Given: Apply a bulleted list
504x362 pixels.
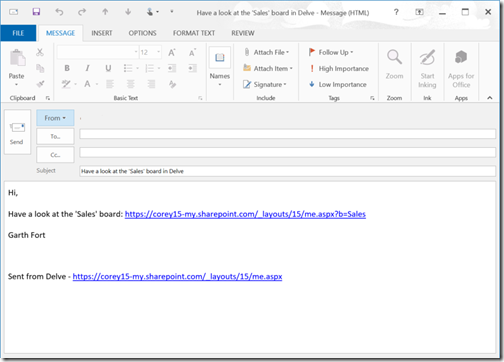Looking at the screenshot, I should (128, 68).
